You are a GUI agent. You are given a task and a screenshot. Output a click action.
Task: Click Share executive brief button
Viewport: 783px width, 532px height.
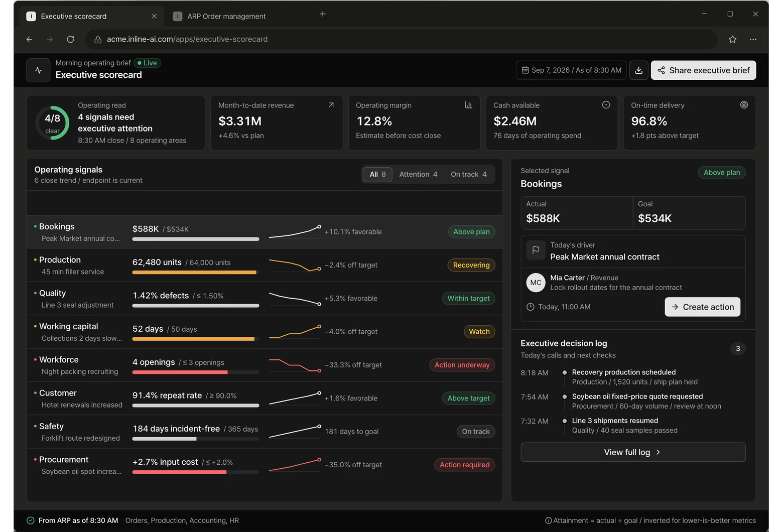tap(703, 70)
